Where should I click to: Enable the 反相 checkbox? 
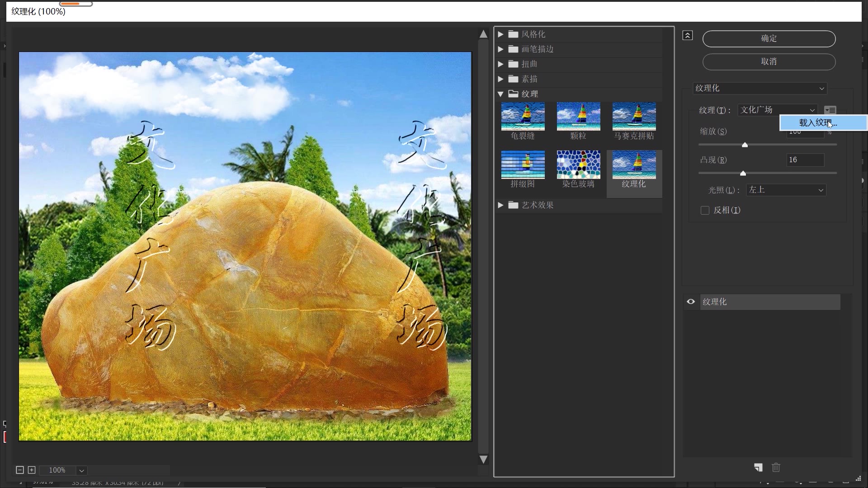click(x=705, y=210)
